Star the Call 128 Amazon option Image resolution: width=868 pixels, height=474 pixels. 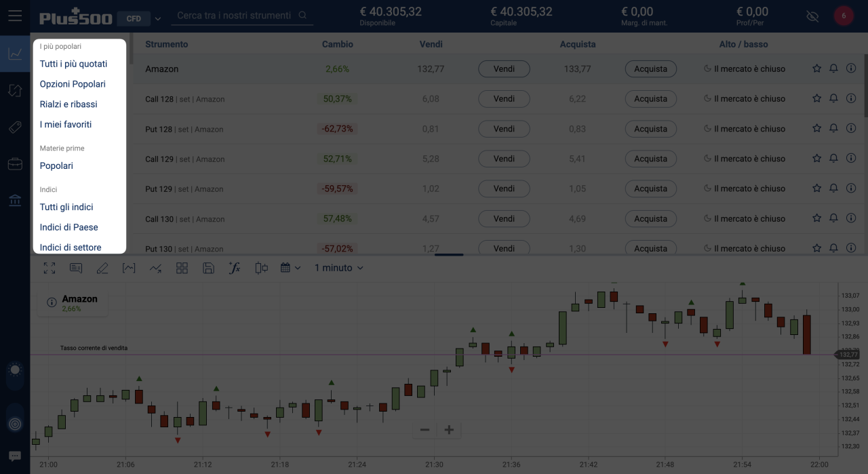(817, 99)
